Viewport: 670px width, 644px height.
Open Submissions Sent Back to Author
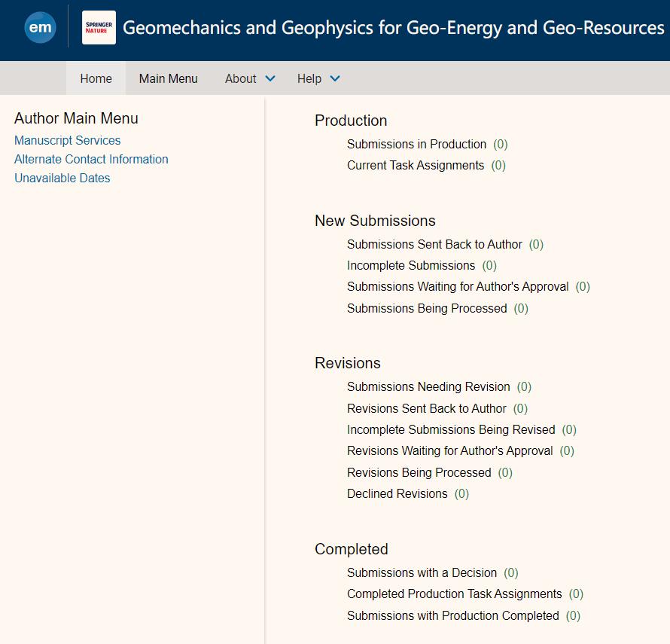pyautogui.click(x=434, y=245)
